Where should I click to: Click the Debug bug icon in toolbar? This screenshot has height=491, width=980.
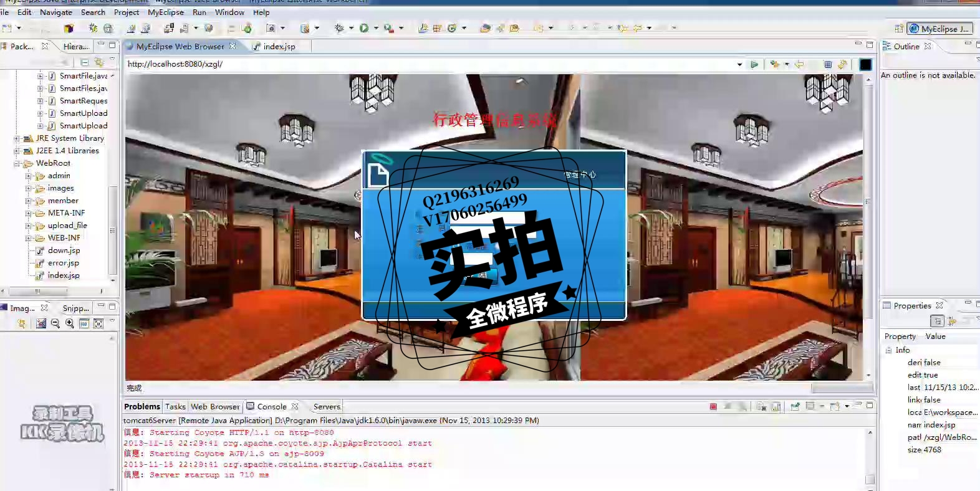pyautogui.click(x=339, y=28)
